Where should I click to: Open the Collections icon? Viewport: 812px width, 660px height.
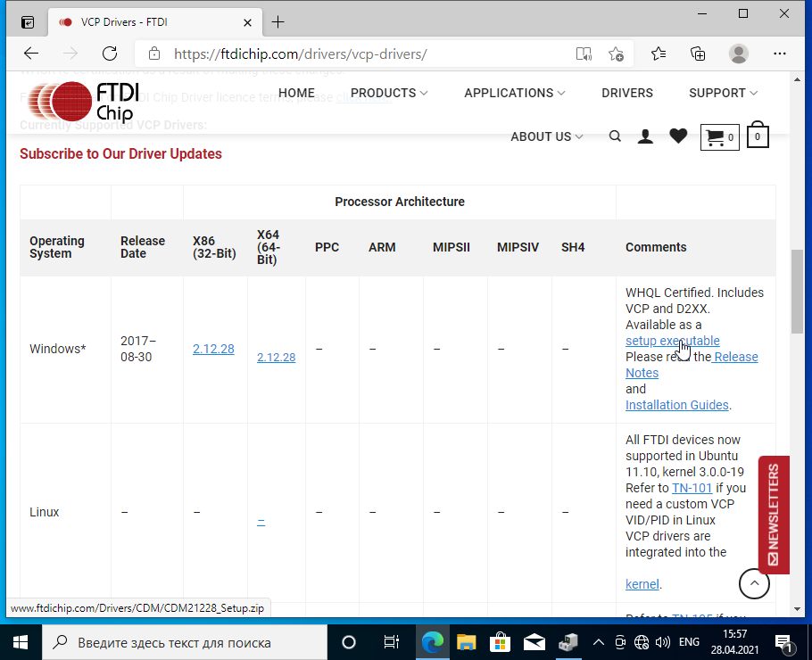click(698, 54)
